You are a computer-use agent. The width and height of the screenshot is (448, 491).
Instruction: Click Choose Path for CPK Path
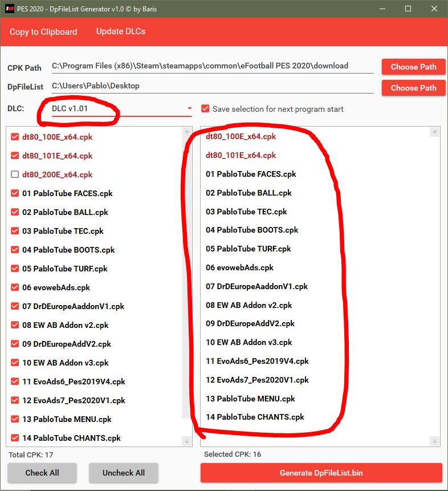pos(413,67)
